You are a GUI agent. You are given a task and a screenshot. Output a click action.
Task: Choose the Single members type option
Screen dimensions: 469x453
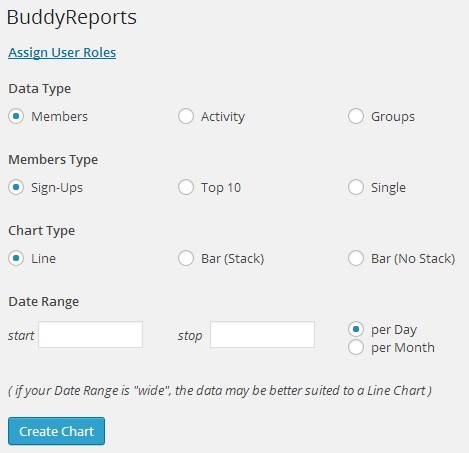pyautogui.click(x=356, y=187)
